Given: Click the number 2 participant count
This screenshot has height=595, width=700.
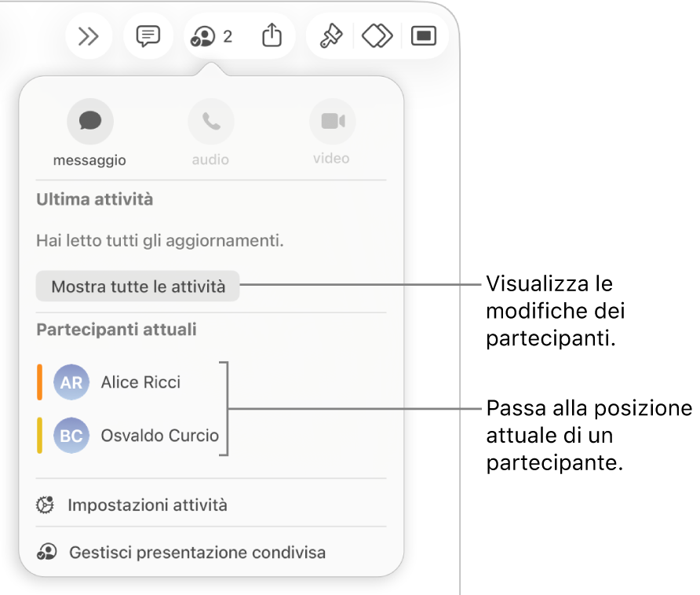Looking at the screenshot, I should click(228, 37).
